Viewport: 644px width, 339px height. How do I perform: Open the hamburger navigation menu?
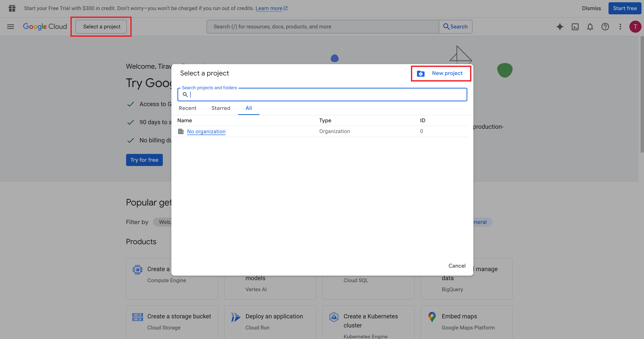pyautogui.click(x=11, y=27)
